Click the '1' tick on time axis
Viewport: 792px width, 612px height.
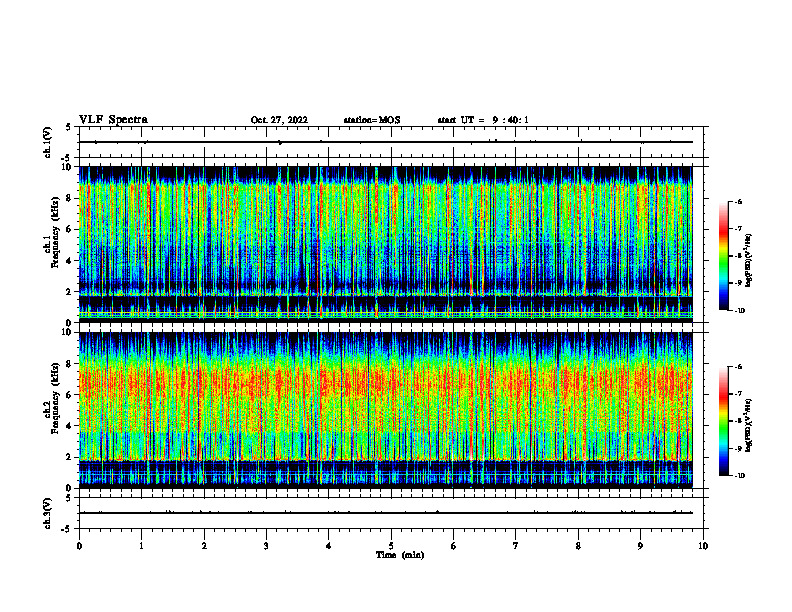tap(142, 546)
